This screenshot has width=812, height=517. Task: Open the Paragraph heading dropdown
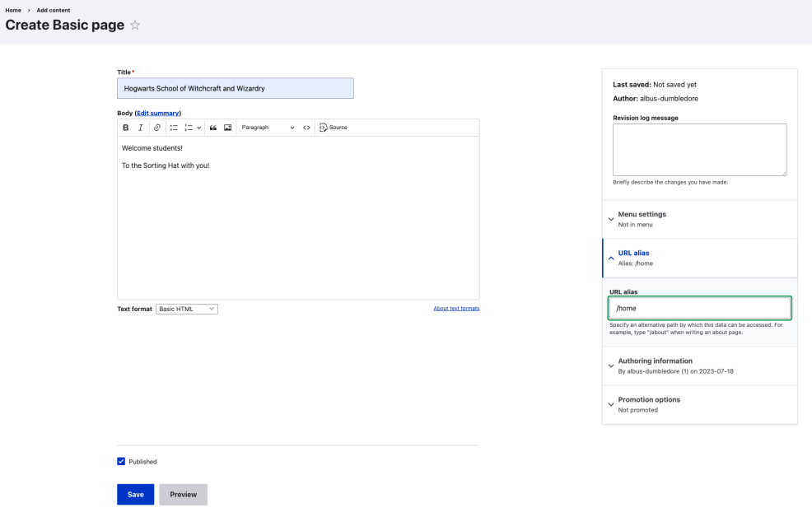pos(268,128)
